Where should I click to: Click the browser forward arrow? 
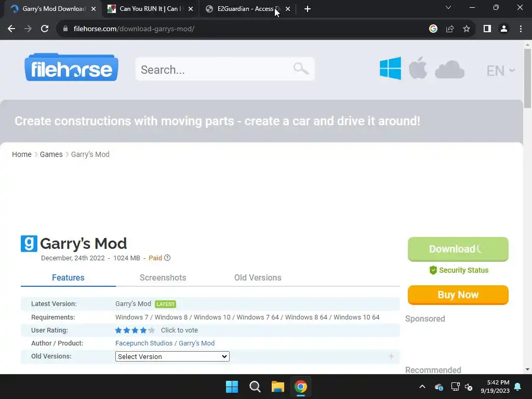coord(28,29)
